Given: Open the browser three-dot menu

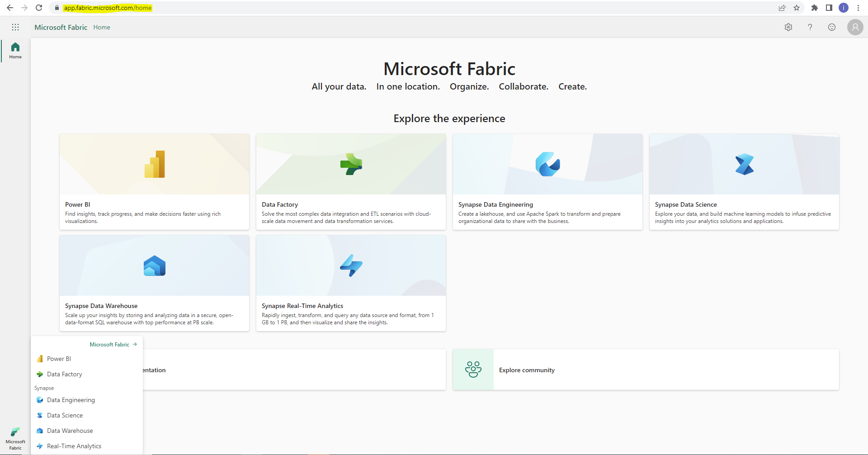Looking at the screenshot, I should pyautogui.click(x=858, y=8).
